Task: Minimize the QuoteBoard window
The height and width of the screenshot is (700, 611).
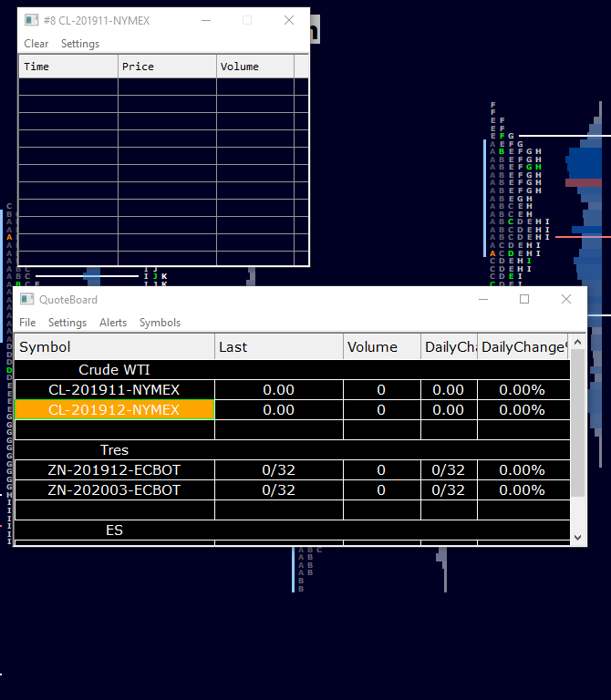Action: point(483,299)
